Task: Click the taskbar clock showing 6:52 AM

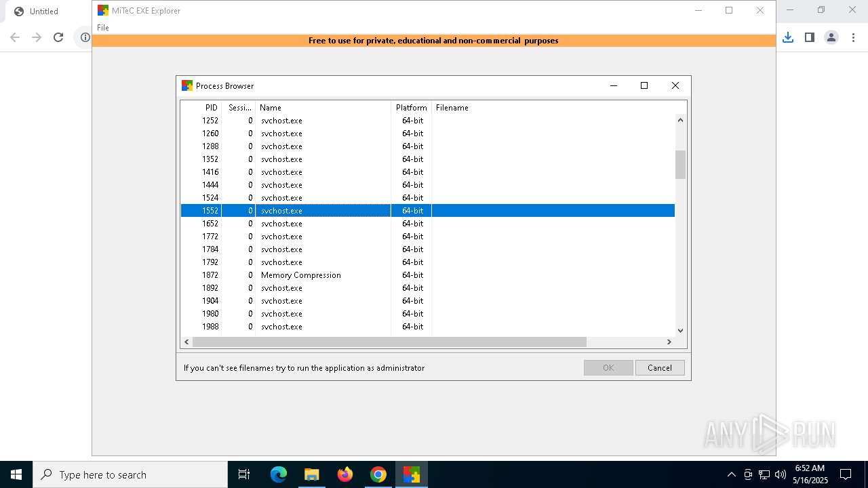Action: [810, 474]
